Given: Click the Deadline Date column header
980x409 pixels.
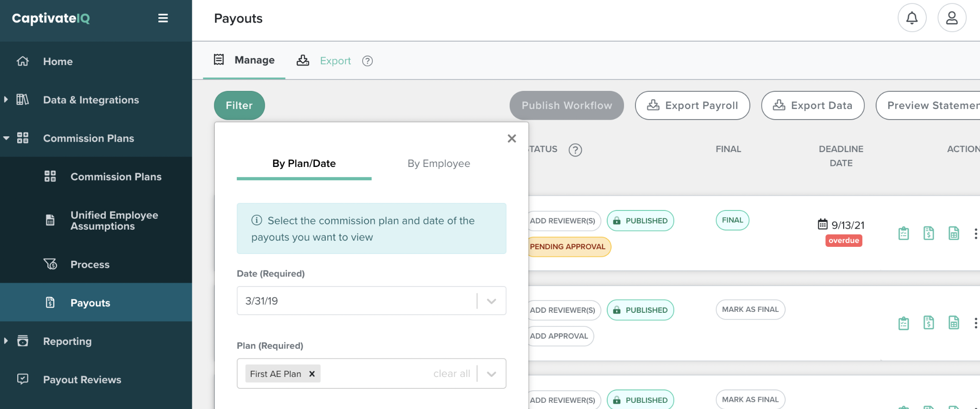Looking at the screenshot, I should point(841,156).
